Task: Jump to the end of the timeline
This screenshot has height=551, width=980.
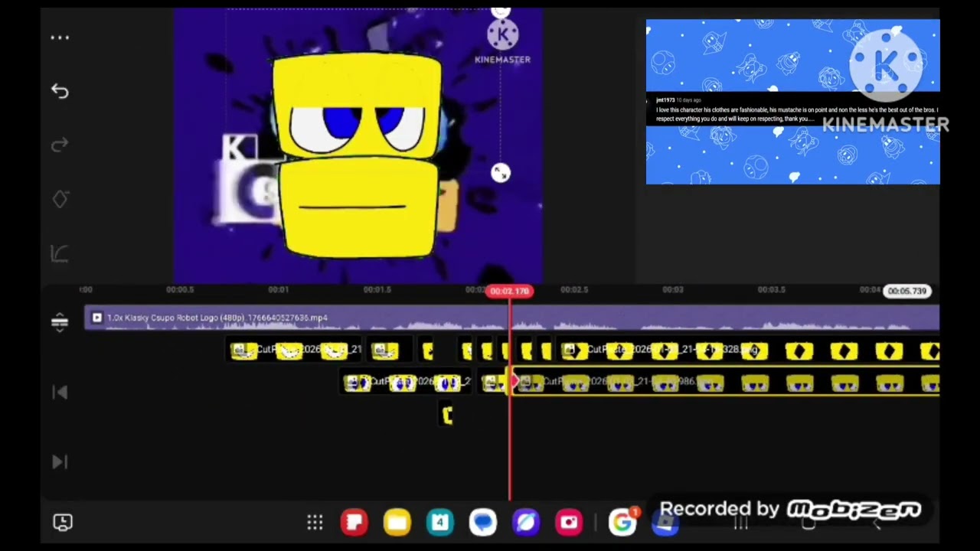Action: pyautogui.click(x=60, y=461)
